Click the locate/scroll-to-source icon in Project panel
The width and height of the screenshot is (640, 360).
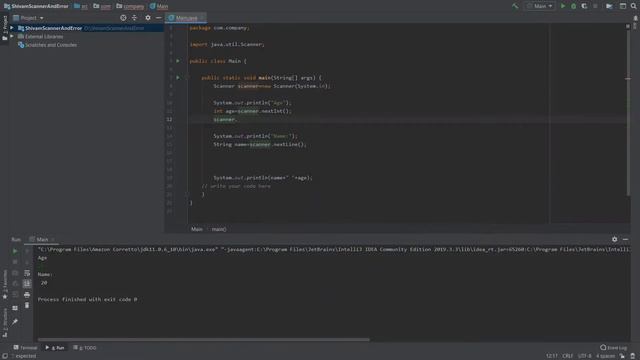[123, 18]
